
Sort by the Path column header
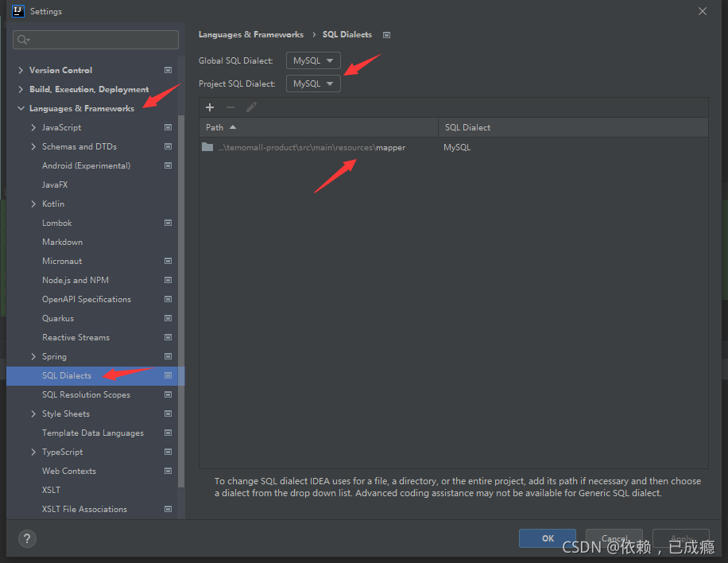point(319,127)
